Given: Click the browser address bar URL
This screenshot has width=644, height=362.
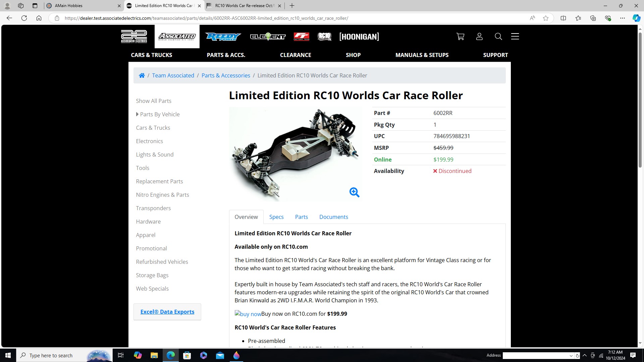Looking at the screenshot, I should tap(206, 18).
